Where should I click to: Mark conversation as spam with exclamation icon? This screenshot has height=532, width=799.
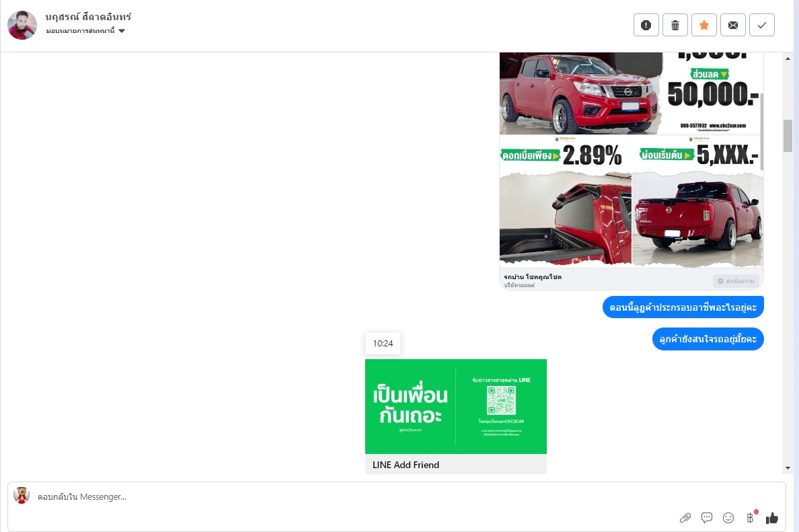(646, 25)
